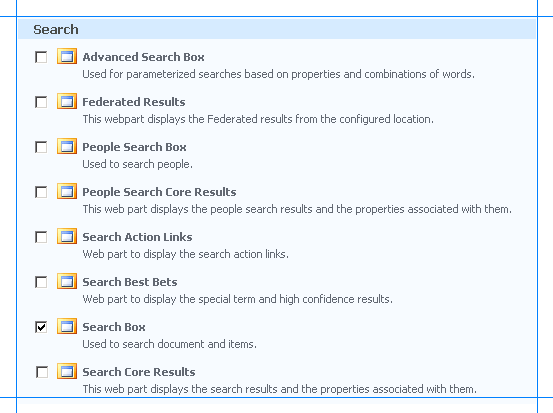Click the Search Core Results web part icon

coord(67,371)
